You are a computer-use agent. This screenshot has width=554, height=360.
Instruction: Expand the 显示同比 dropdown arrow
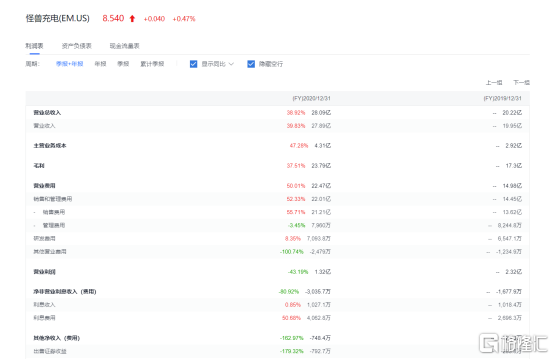(231, 64)
